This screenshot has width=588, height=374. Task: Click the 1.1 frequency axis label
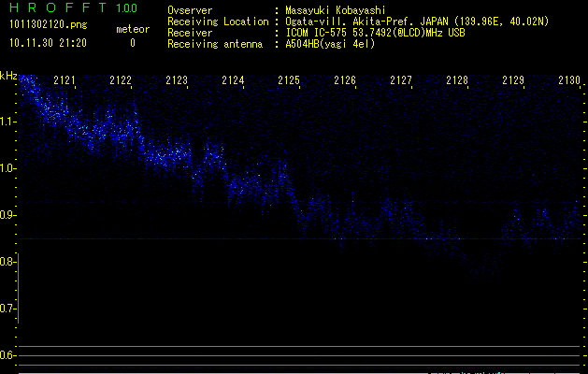click(x=7, y=122)
